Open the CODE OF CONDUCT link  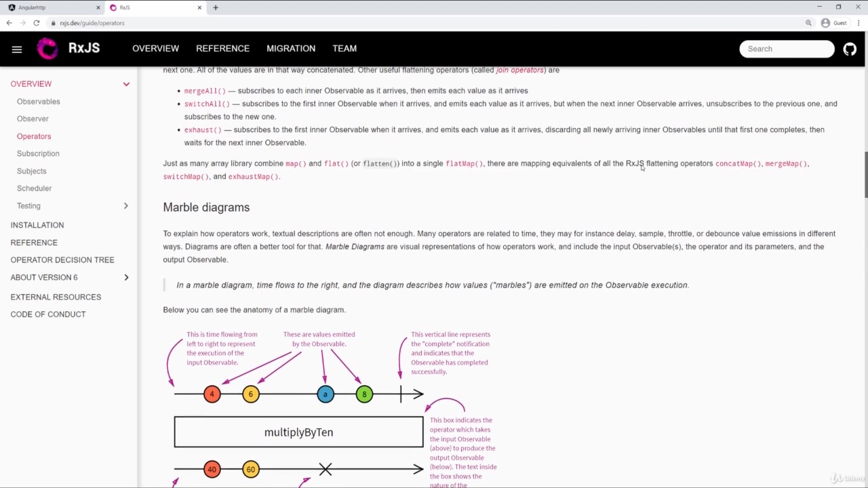point(48,314)
